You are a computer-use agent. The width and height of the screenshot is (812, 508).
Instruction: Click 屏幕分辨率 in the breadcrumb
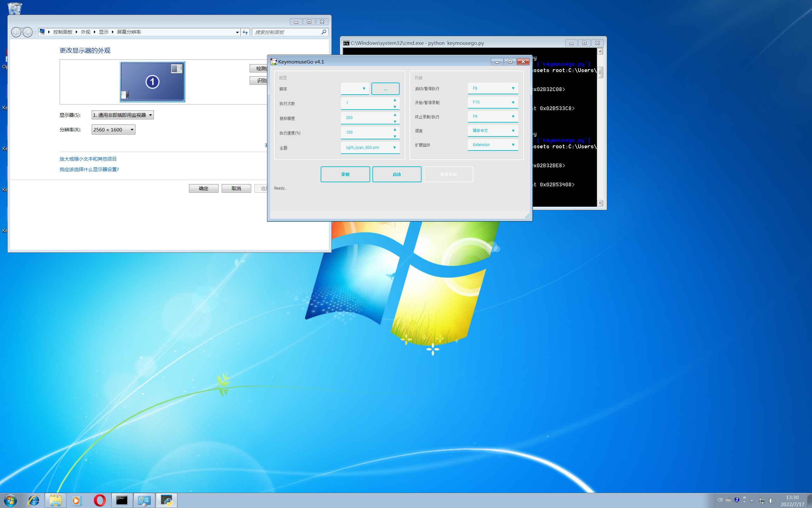point(129,32)
